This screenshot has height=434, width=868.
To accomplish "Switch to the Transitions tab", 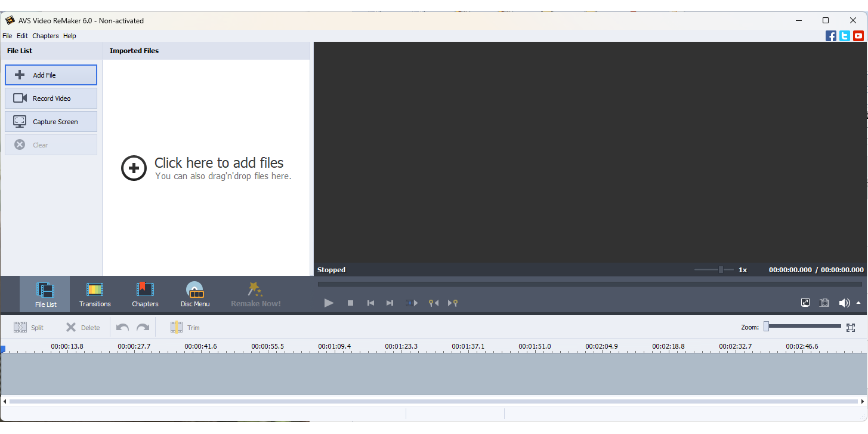I will tap(95, 294).
